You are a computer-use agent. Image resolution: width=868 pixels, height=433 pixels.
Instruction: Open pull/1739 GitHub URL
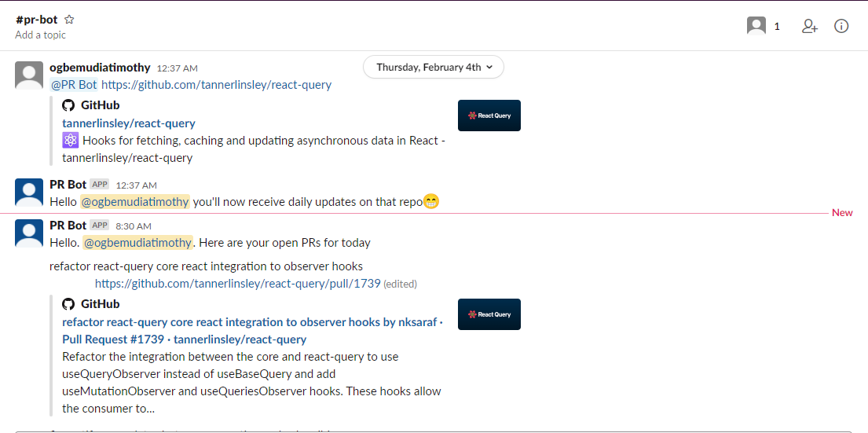coord(237,284)
